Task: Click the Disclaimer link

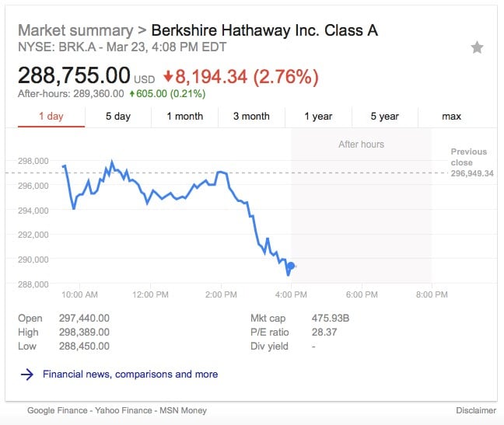Action: [475, 410]
